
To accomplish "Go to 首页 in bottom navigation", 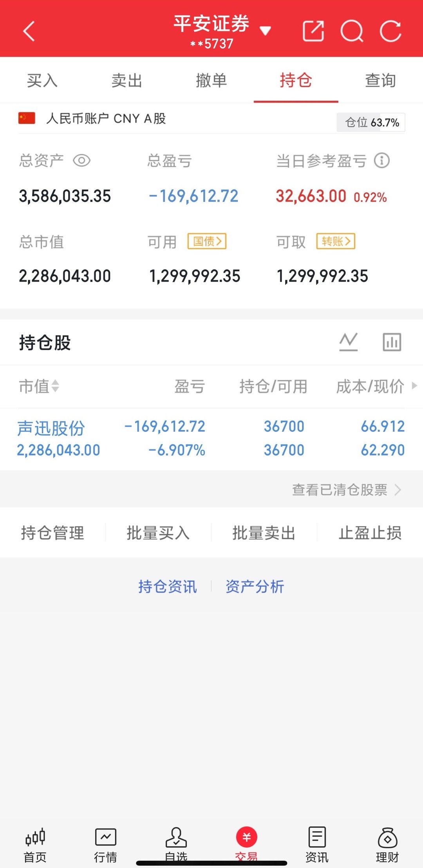I will tap(35, 845).
